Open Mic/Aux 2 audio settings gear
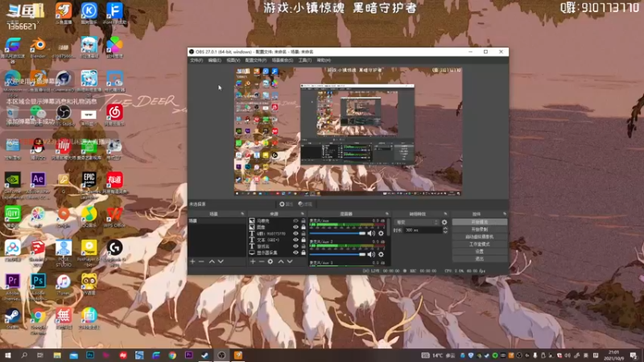This screenshot has height=362, width=644. click(x=381, y=254)
